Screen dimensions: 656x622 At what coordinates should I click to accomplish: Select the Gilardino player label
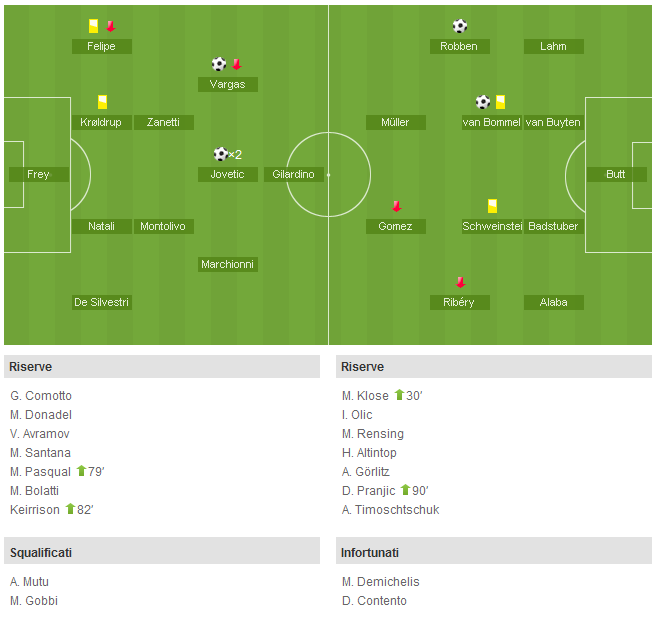[x=294, y=174]
